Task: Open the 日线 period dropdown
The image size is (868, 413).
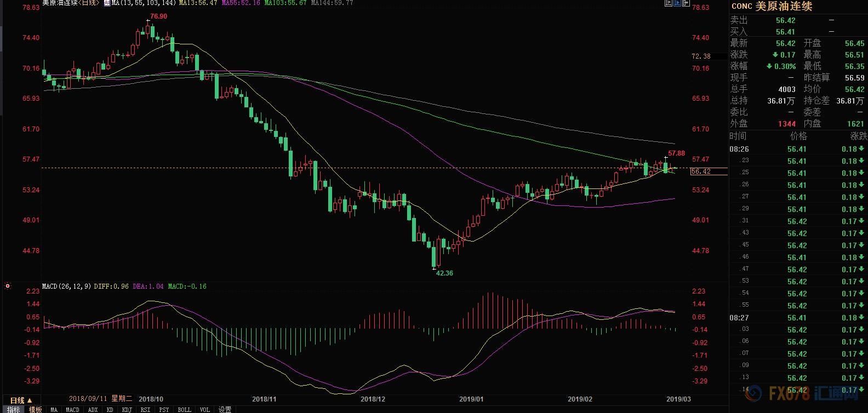Action: [x=21, y=400]
